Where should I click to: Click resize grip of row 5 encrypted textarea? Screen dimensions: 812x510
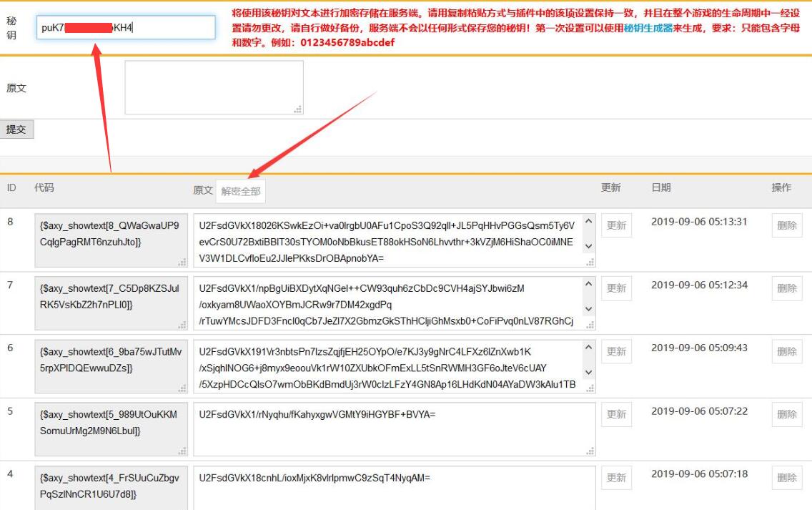click(590, 451)
